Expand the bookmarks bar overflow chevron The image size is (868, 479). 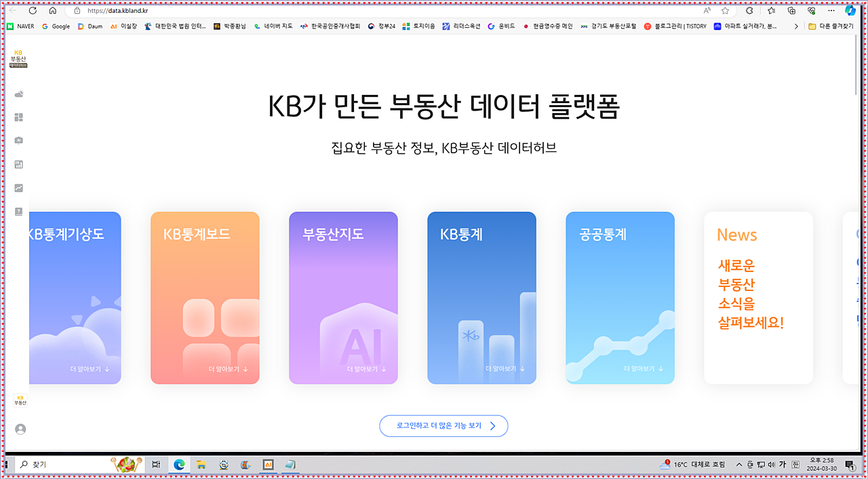[x=796, y=26]
